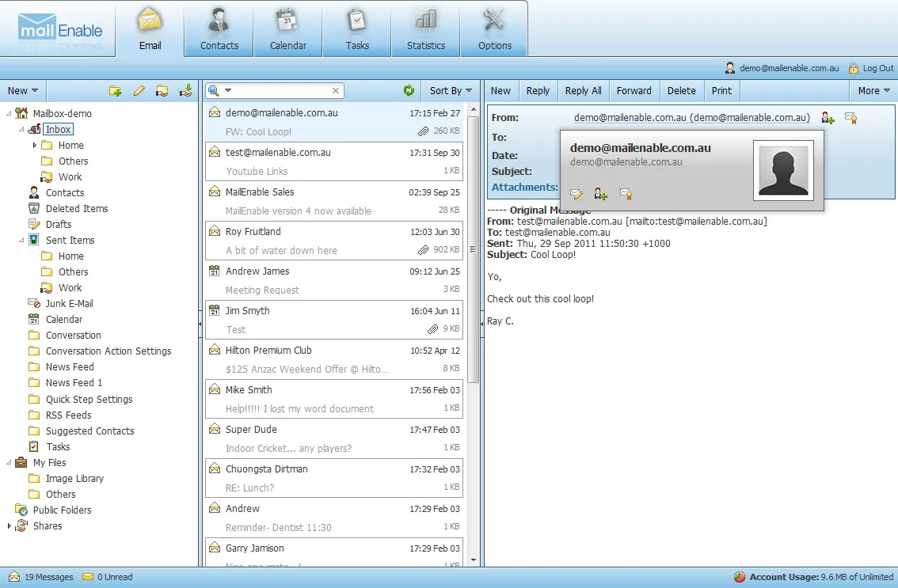Open the Sort By dropdown

point(450,90)
